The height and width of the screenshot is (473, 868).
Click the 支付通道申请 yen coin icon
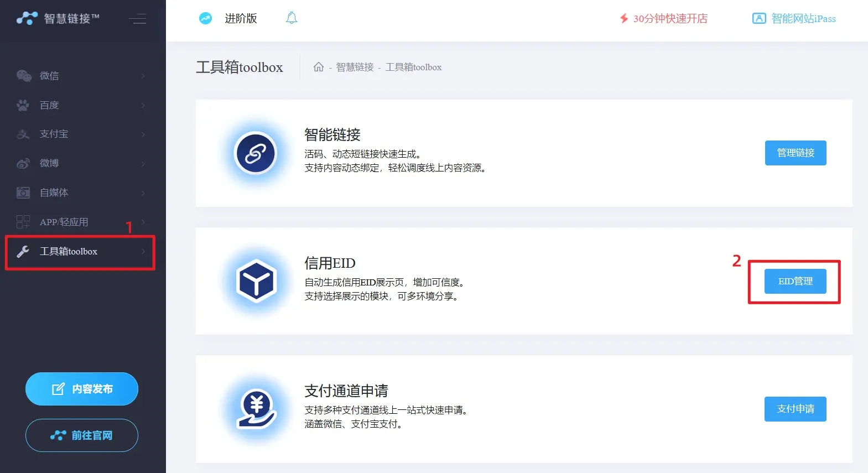pos(256,409)
